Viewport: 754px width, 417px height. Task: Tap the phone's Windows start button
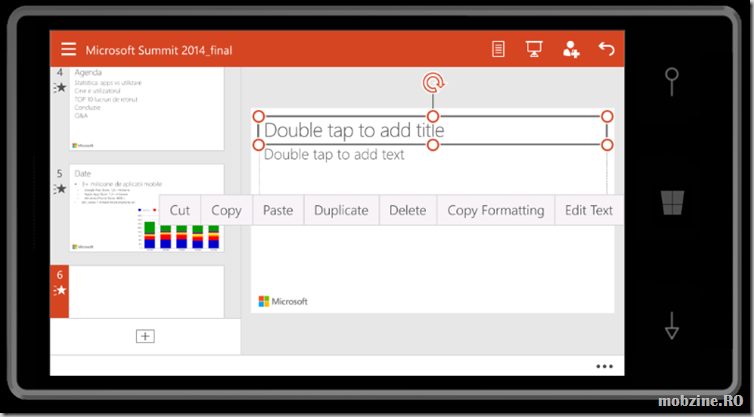tap(672, 202)
